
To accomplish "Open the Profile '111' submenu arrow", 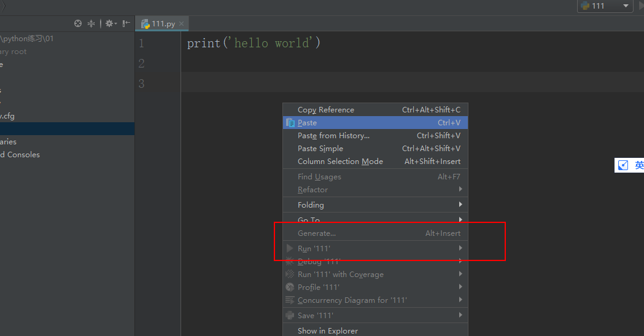I will [x=460, y=287].
